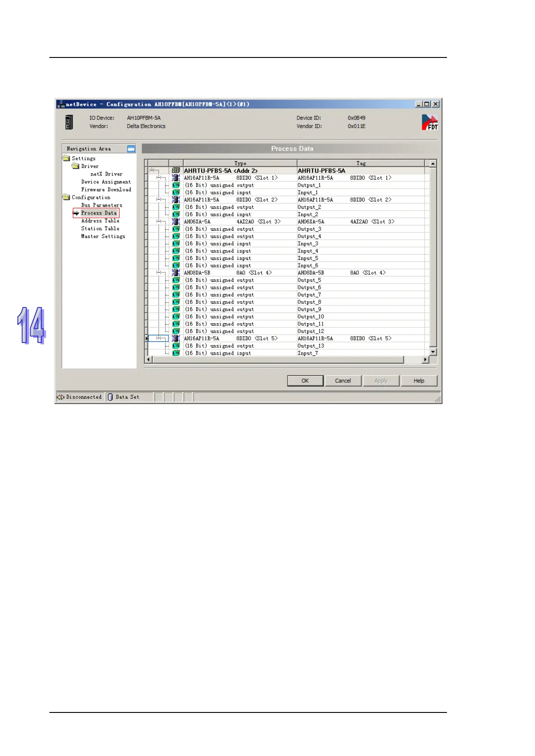Click the icon beside Input_3 row
This screenshot has width=535, height=756.
click(x=176, y=244)
